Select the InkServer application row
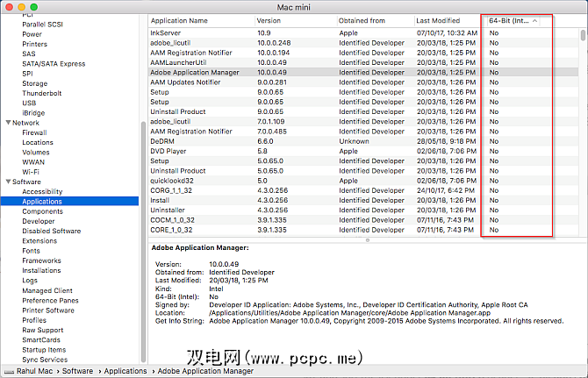Image resolution: width=588 pixels, height=378 pixels. (x=363, y=33)
